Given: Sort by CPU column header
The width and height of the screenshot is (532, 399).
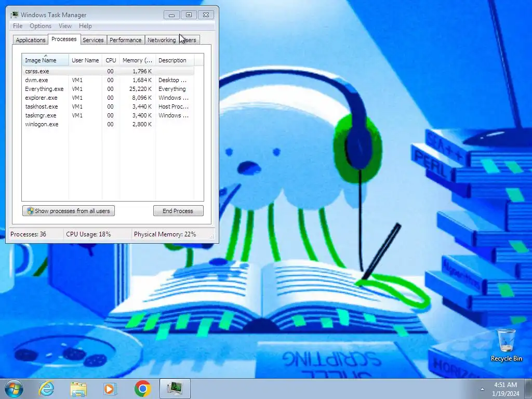Looking at the screenshot, I should coord(111,60).
